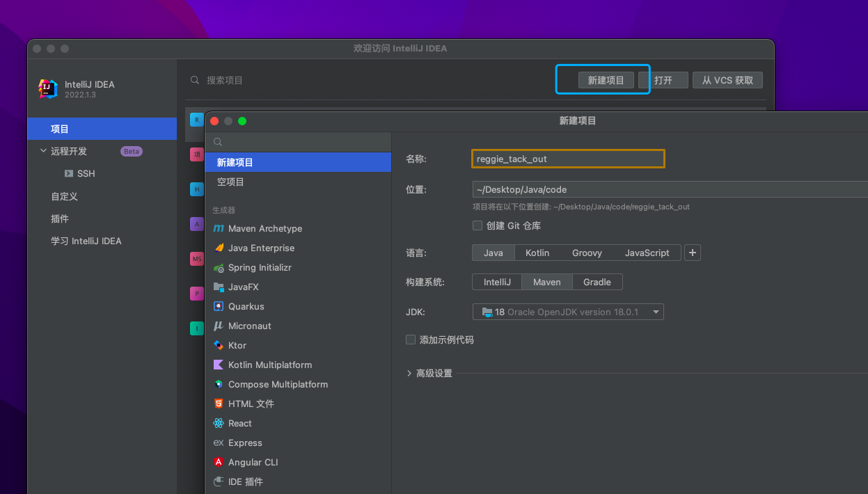868x494 pixels.
Task: Click the IntelliJ IDEA logo in welcome window
Action: click(48, 89)
